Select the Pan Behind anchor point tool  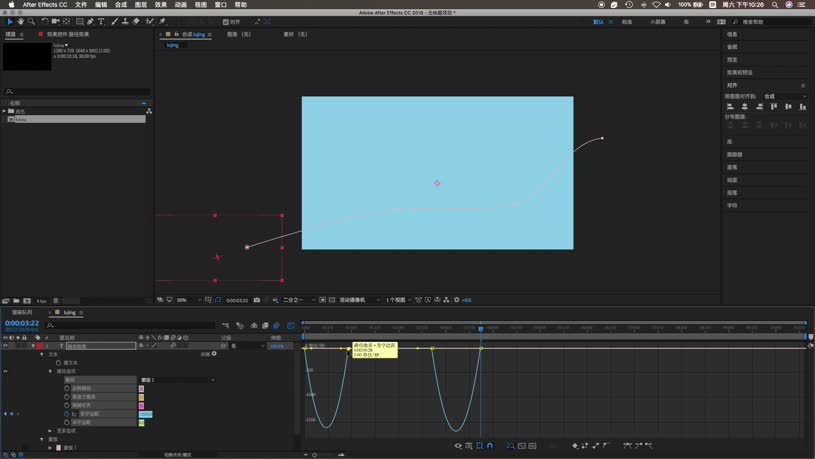[67, 21]
